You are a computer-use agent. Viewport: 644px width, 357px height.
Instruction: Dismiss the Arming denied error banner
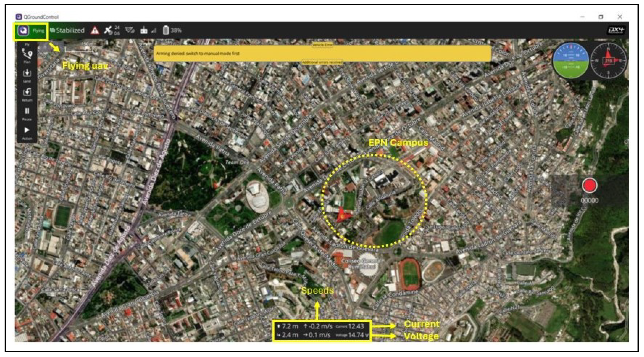(322, 53)
